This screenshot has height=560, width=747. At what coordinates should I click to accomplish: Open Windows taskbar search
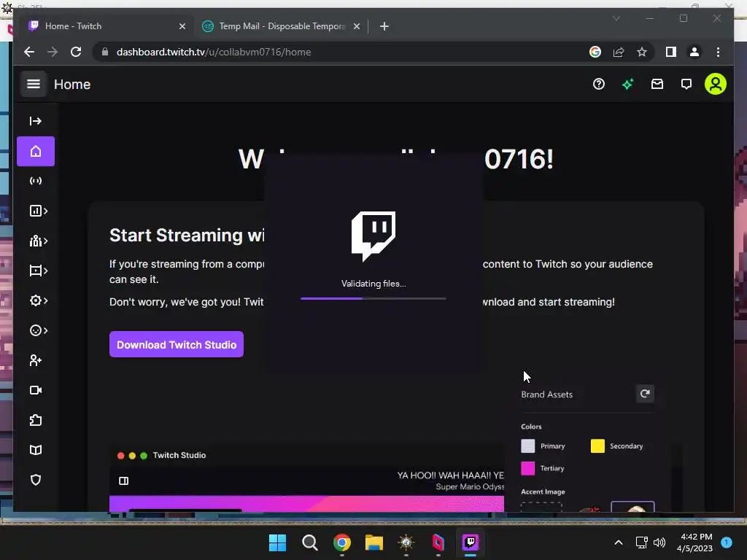point(309,542)
